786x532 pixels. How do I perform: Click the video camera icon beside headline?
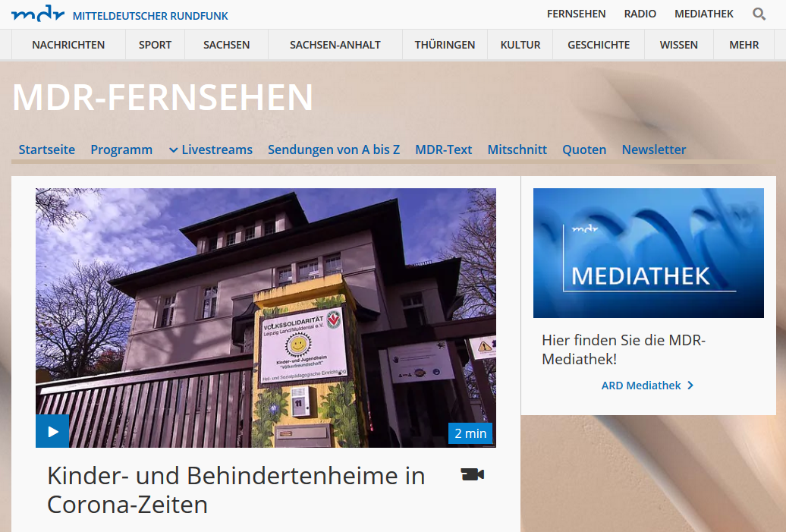(472, 475)
